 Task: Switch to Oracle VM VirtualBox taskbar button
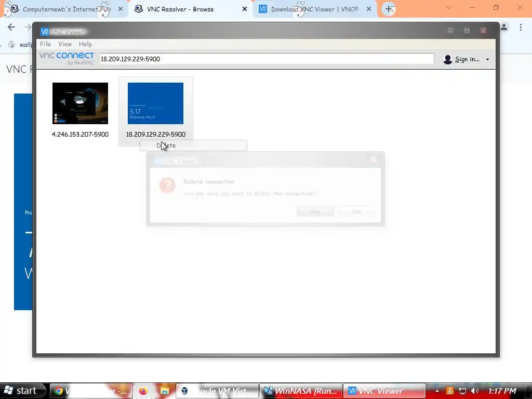(x=218, y=391)
